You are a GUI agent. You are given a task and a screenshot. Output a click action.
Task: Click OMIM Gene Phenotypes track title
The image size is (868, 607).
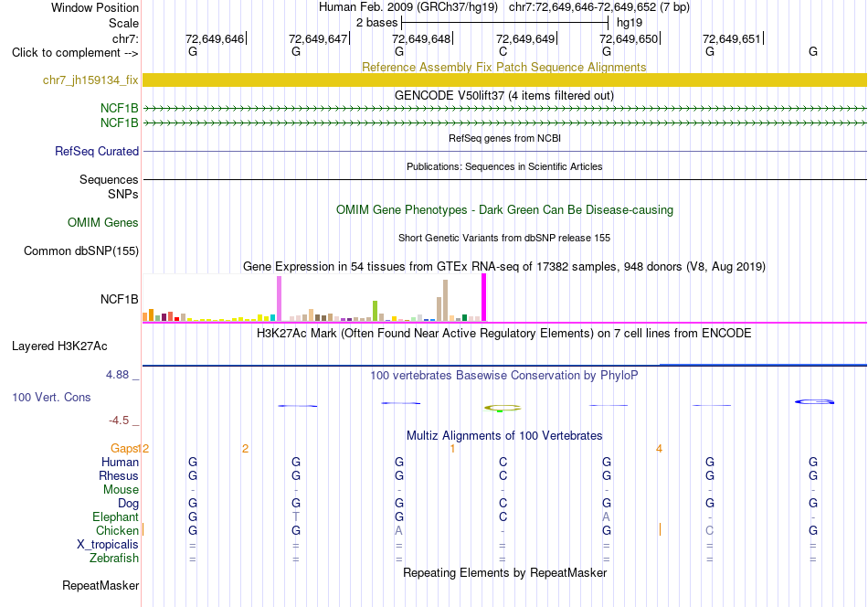[x=504, y=210]
